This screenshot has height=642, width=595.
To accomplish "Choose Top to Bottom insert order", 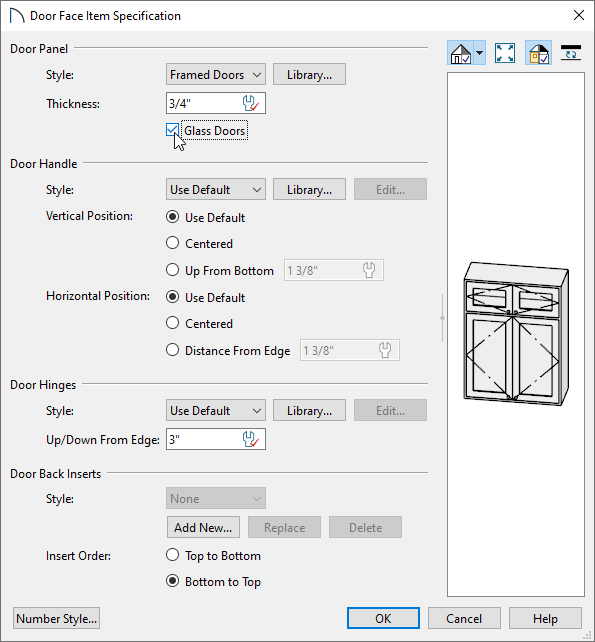I will pyautogui.click(x=172, y=555).
